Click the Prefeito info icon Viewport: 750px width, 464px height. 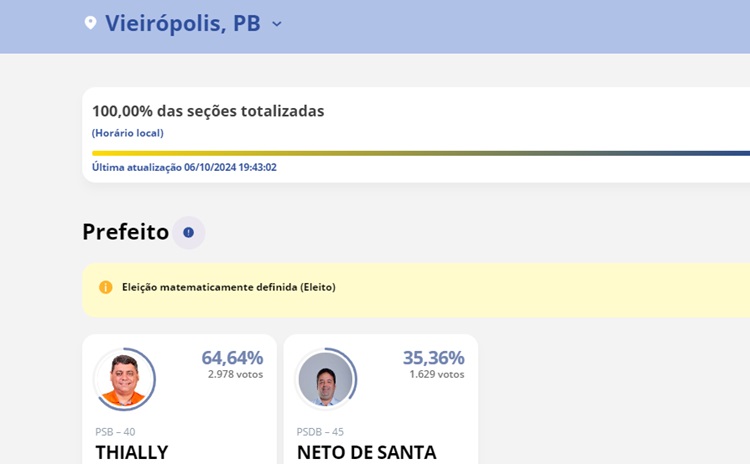pos(188,233)
